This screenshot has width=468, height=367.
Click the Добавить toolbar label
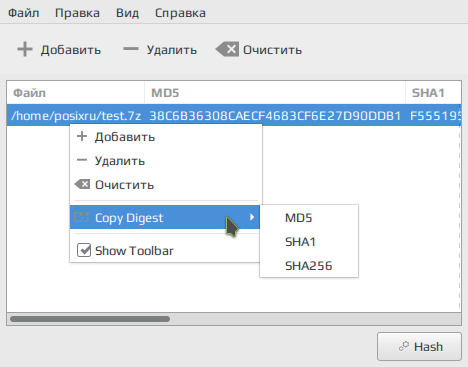point(71,50)
